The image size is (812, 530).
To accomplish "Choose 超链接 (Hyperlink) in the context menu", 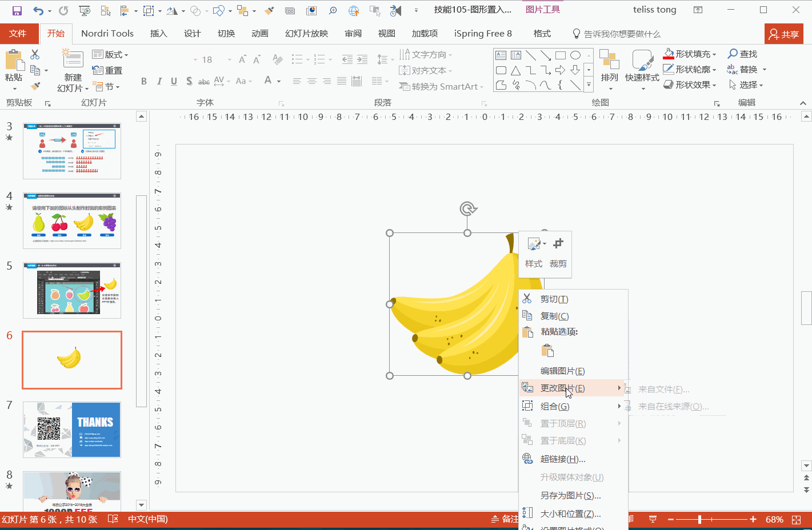I will 573,459.
